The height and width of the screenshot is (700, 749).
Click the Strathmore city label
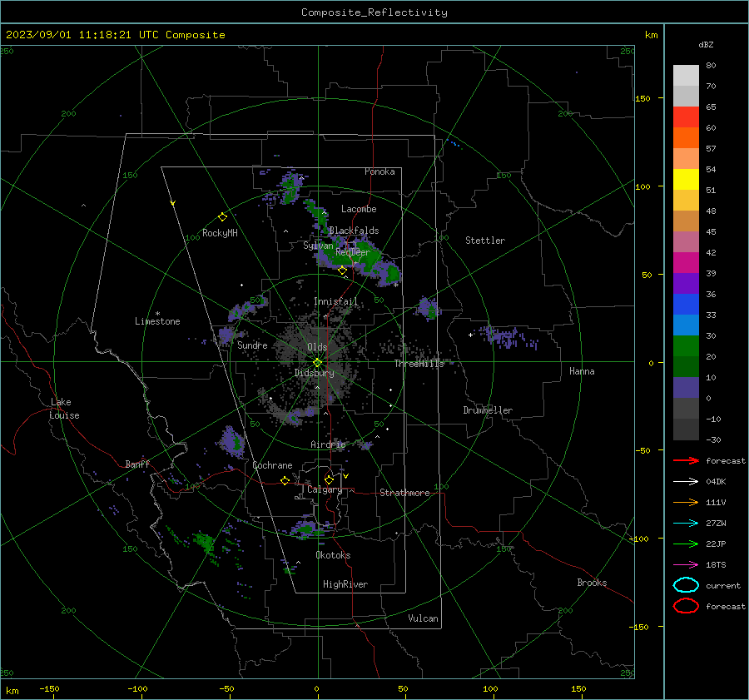click(x=404, y=493)
